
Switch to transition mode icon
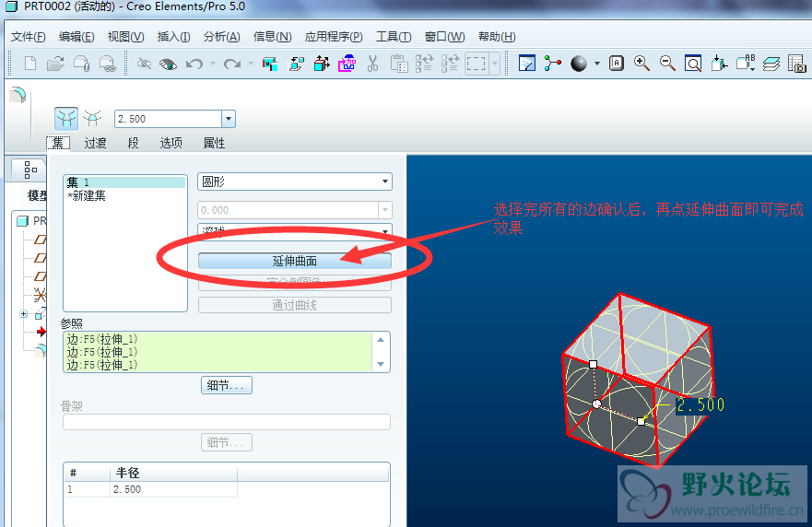(92, 119)
